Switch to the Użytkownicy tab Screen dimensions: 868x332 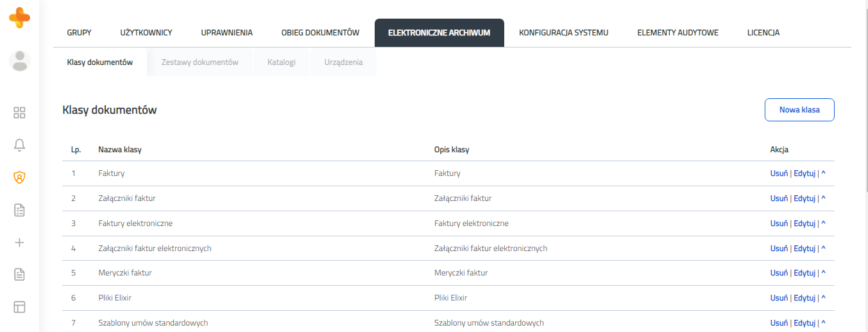click(146, 33)
